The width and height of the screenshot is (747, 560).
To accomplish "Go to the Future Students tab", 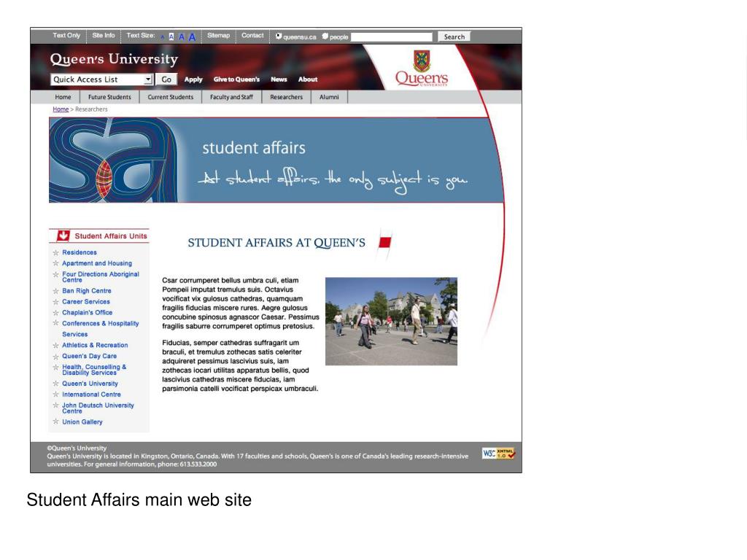I will pyautogui.click(x=109, y=97).
